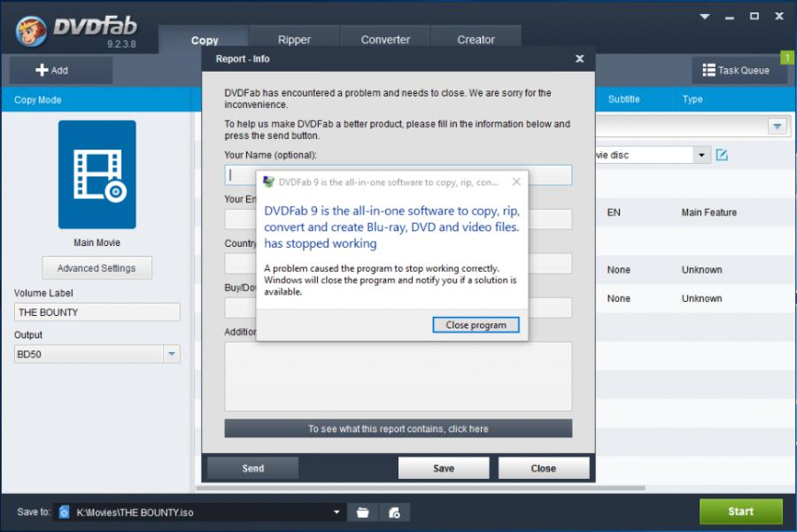
Task: Close the 'has stopped working' error popup
Action: point(516,181)
